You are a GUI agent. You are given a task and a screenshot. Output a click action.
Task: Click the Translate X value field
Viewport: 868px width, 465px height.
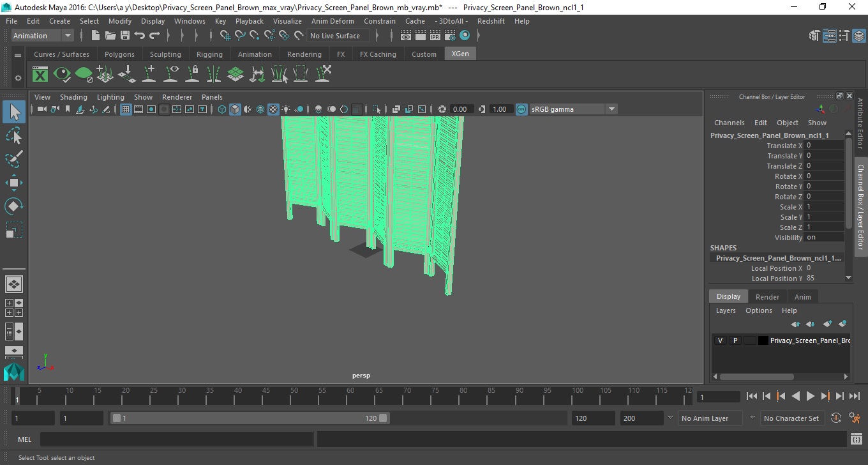click(x=825, y=146)
